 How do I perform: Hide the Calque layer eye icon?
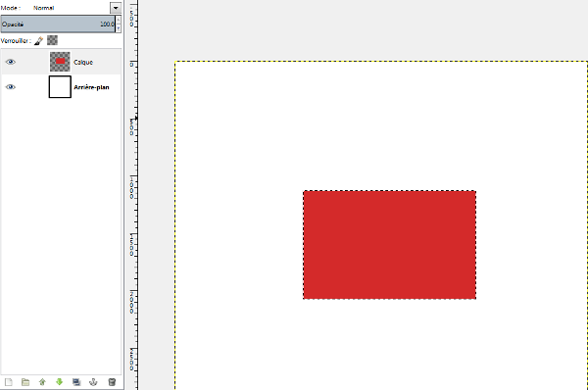(11, 62)
